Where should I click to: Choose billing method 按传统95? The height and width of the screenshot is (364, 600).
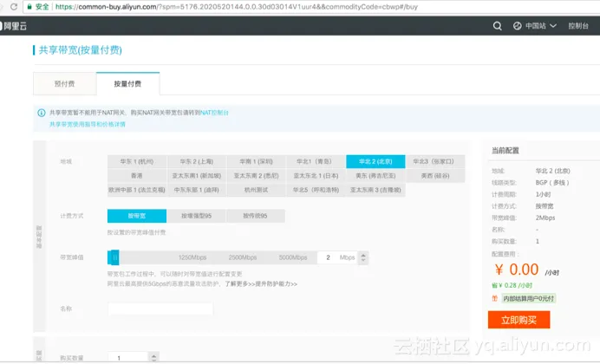256,216
